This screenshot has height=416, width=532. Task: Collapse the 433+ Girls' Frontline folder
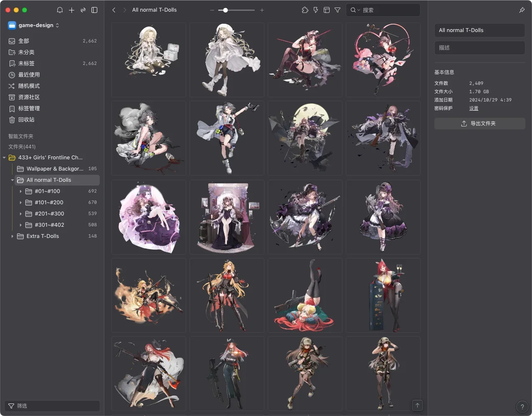click(x=4, y=158)
